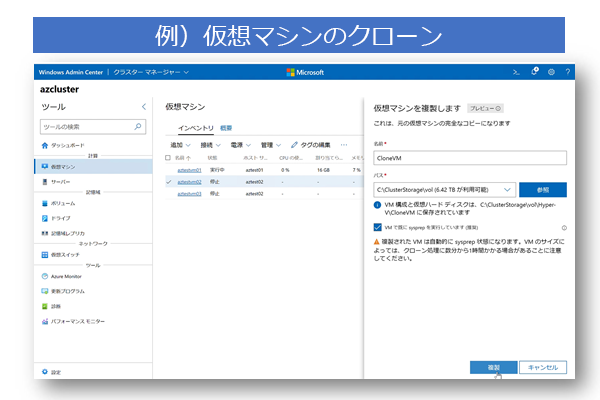
Task: Open the PowerShell console icon
Action: [516, 72]
